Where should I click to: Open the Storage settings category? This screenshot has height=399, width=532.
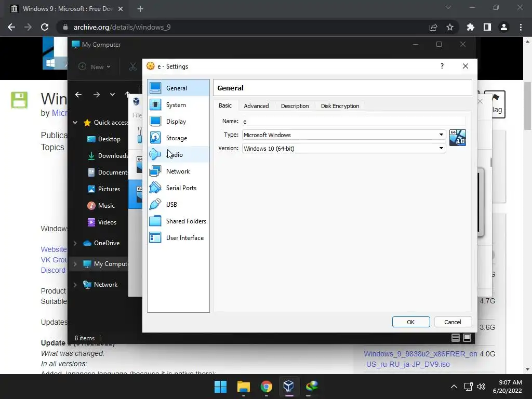tap(178, 138)
